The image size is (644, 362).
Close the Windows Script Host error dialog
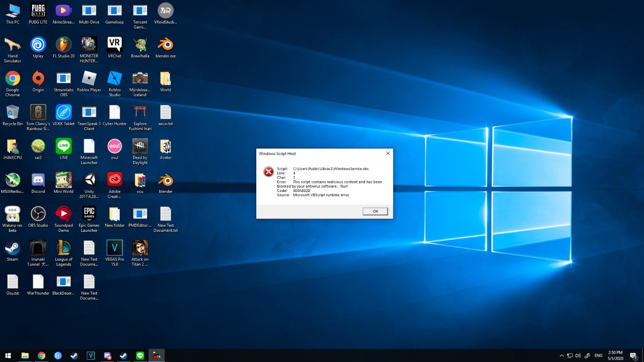(x=388, y=153)
